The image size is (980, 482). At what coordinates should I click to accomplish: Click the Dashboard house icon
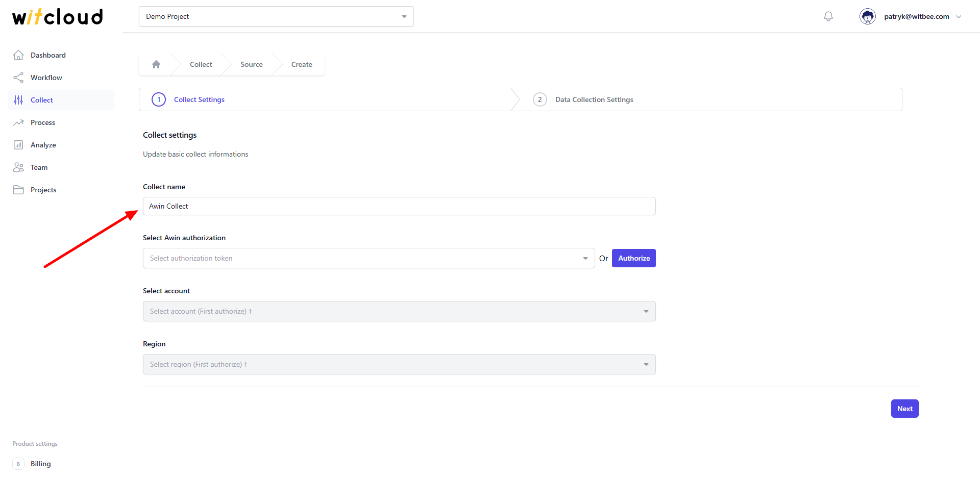point(18,55)
